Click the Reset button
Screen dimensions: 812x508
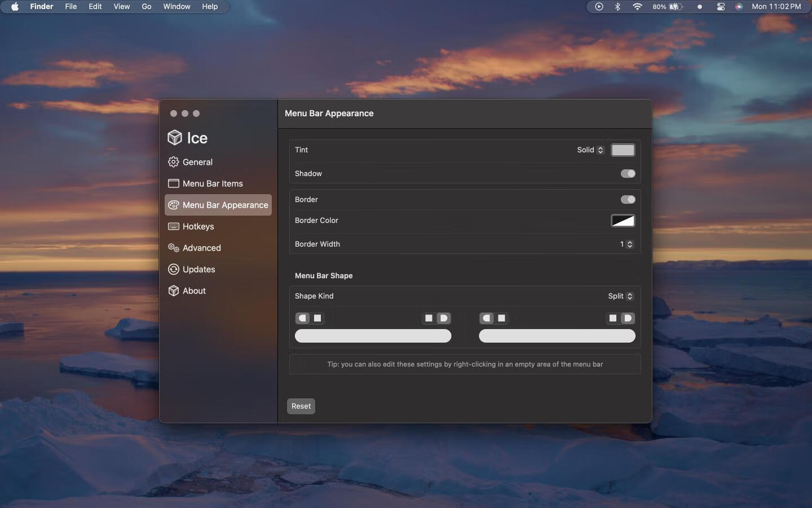(301, 406)
